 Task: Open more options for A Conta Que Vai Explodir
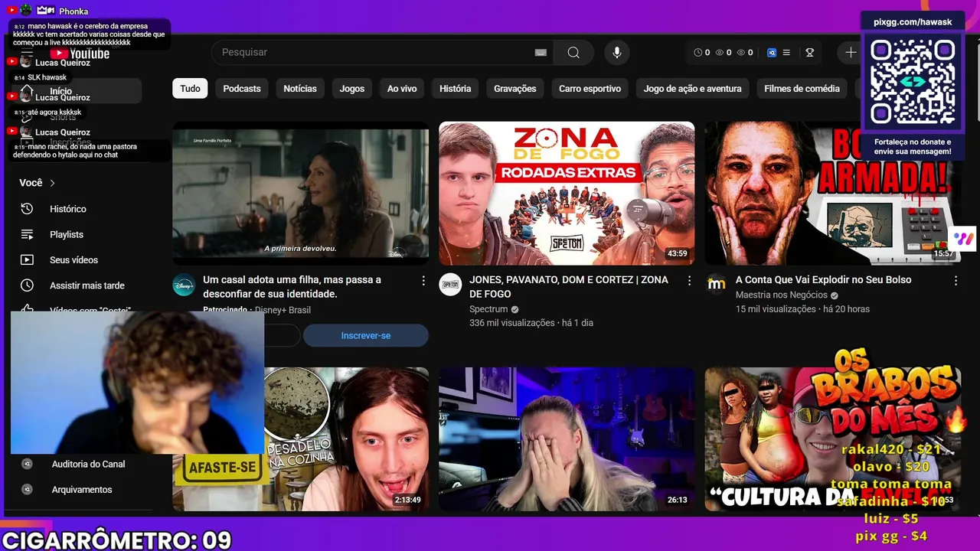pyautogui.click(x=955, y=281)
